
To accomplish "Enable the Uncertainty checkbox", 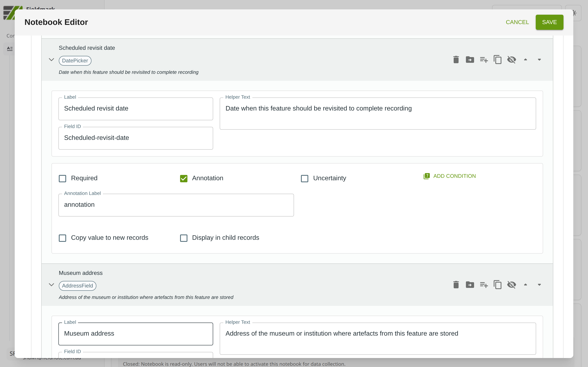I will point(304,178).
